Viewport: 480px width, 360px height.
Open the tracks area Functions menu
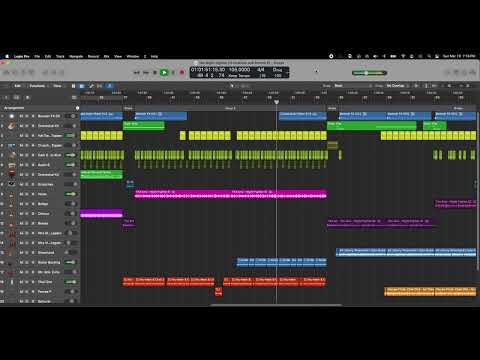pyautogui.click(x=38, y=86)
